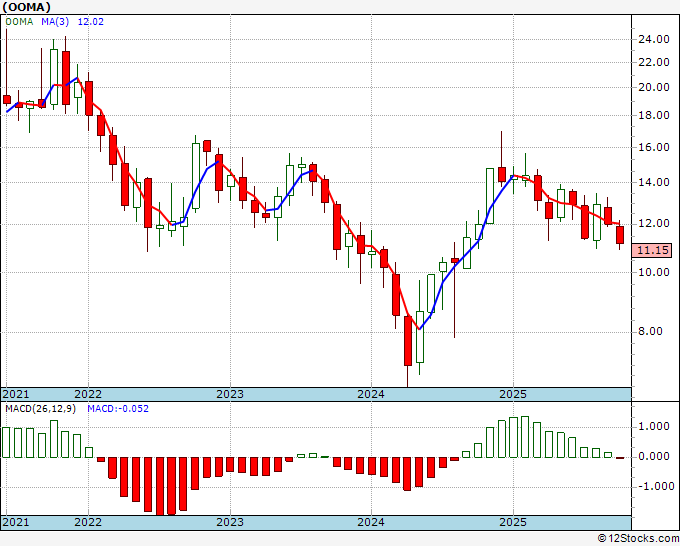Click the -1.000 MACD axis label
Screen dimensions: 680x546
click(655, 486)
